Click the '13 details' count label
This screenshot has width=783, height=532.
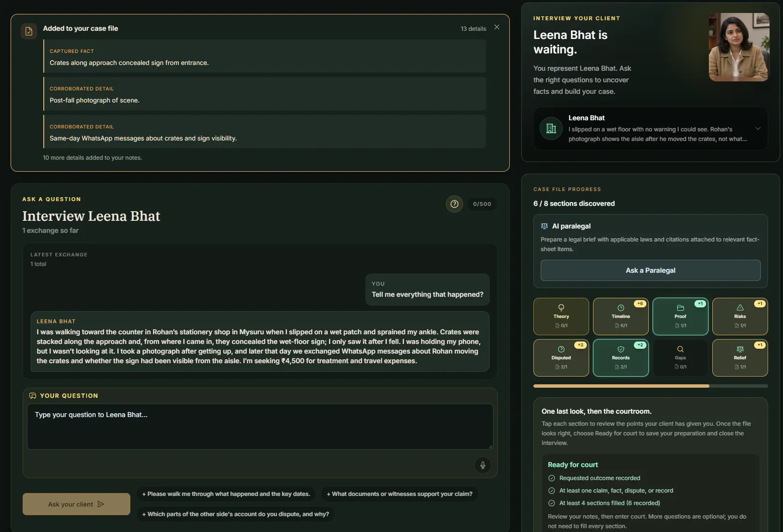click(x=473, y=29)
